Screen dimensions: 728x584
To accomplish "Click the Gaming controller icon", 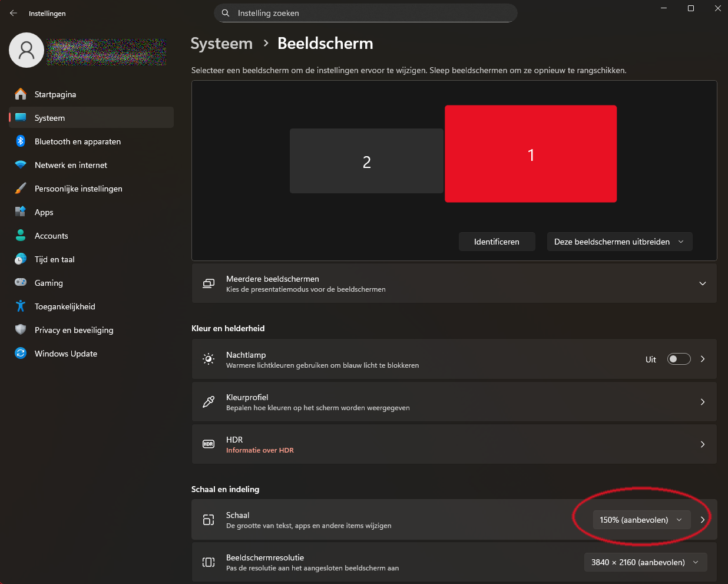I will coord(21,283).
